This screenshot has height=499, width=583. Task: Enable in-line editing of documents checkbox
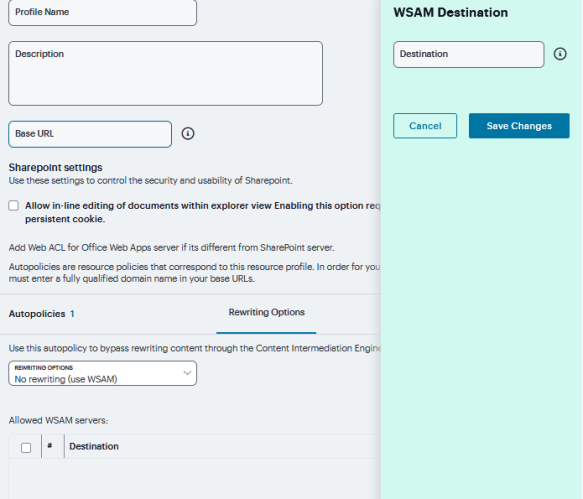point(14,206)
